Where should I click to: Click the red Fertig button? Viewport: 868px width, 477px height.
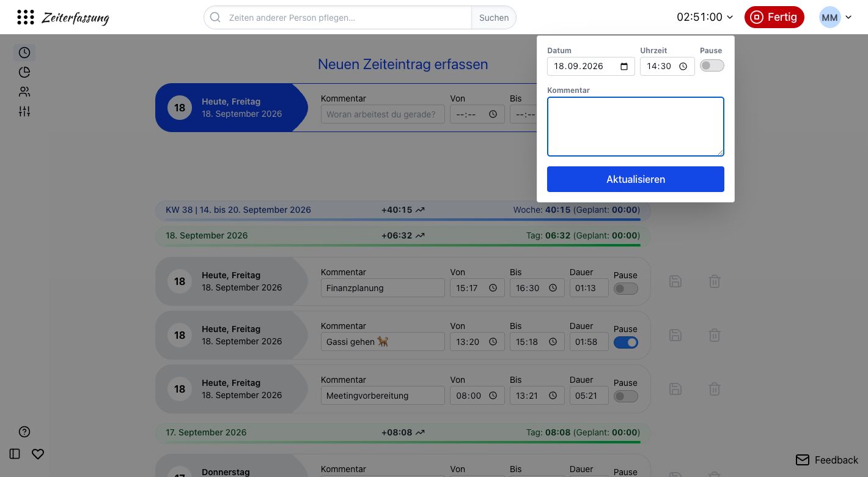(774, 17)
